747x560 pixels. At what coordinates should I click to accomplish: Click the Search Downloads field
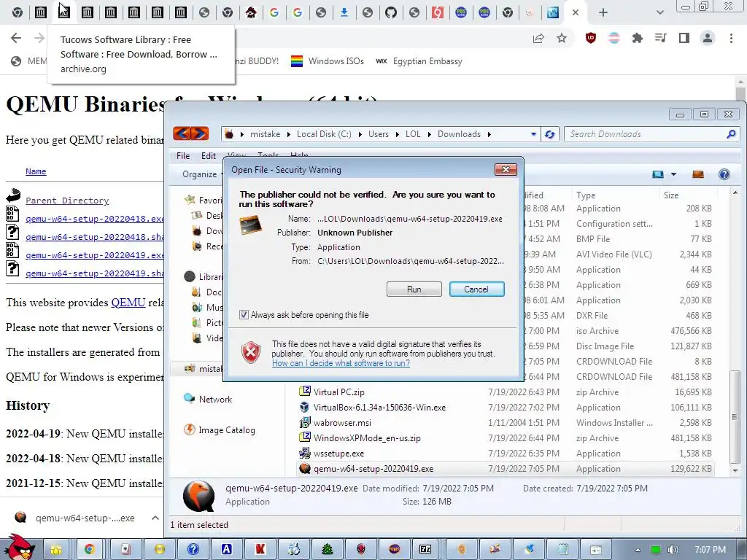(646, 134)
